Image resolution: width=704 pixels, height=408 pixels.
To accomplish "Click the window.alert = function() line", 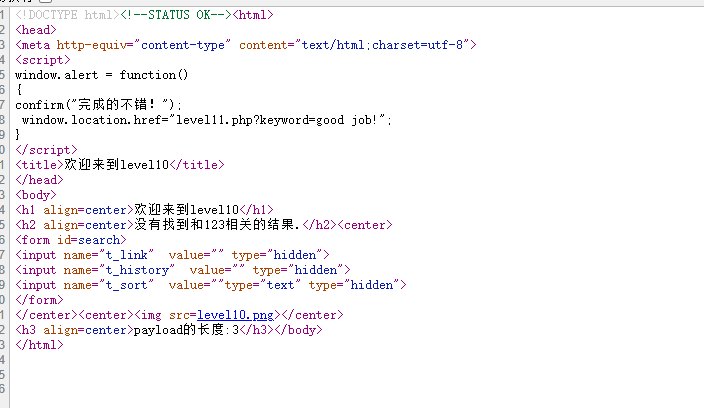I will (101, 75).
